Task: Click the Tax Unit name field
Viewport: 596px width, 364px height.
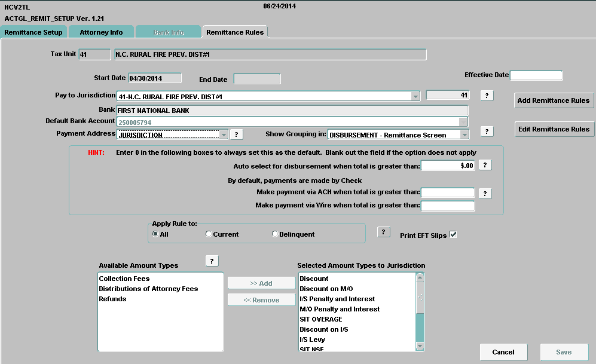Action: pyautogui.click(x=270, y=54)
